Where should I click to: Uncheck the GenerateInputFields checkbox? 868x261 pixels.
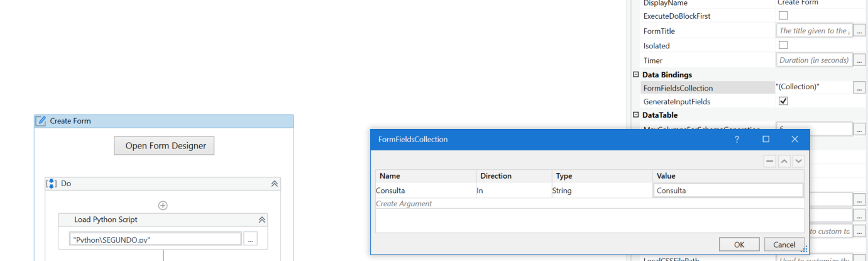[783, 101]
